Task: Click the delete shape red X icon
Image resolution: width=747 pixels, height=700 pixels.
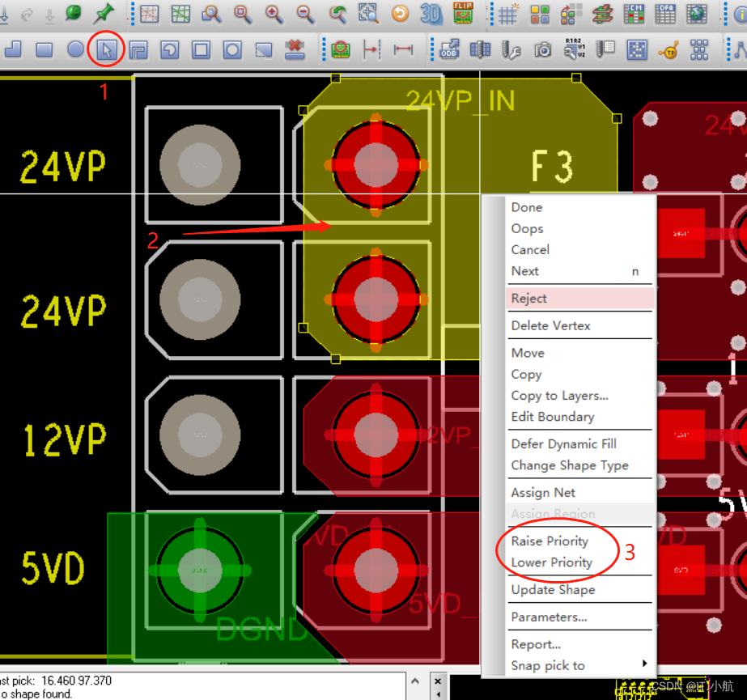Action: coord(295,50)
